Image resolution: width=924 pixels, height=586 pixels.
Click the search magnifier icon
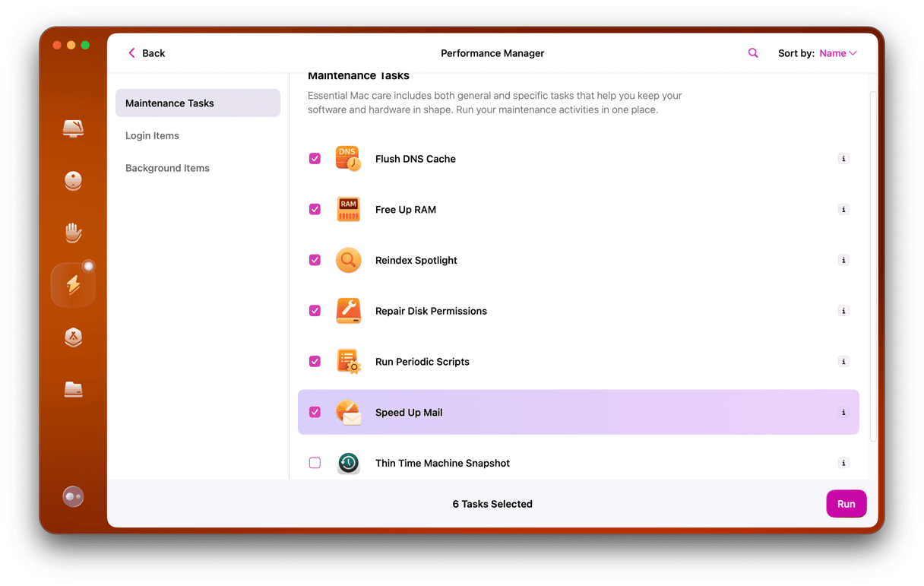pos(753,53)
